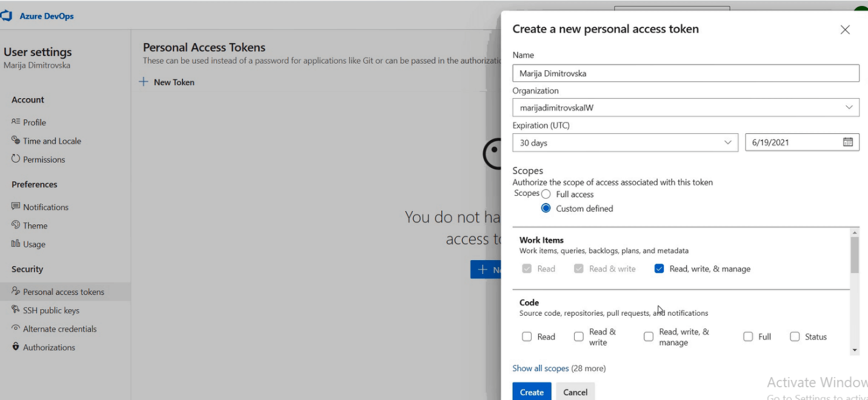Click the Cancel button
868x400 pixels.
575,392
